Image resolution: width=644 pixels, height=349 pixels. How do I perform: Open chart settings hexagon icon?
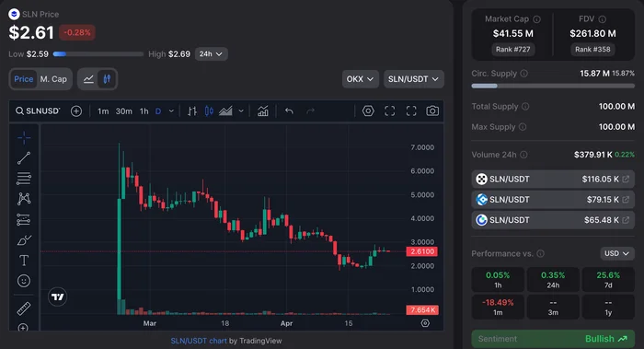(368, 111)
